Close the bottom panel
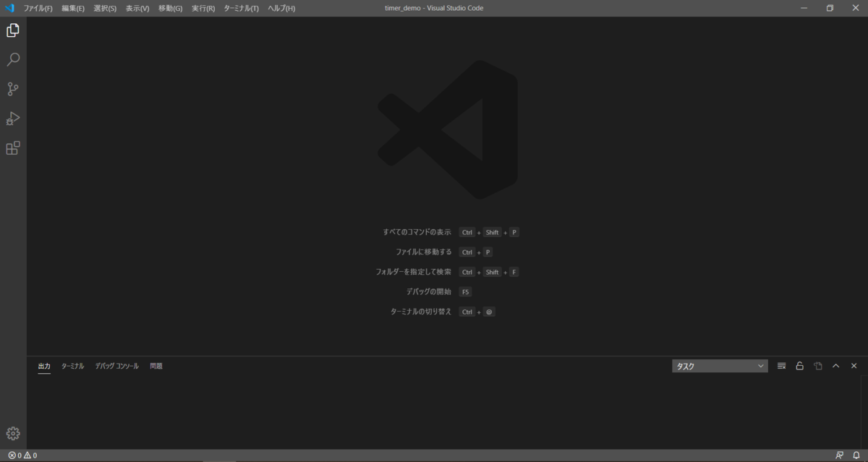 [x=854, y=366]
